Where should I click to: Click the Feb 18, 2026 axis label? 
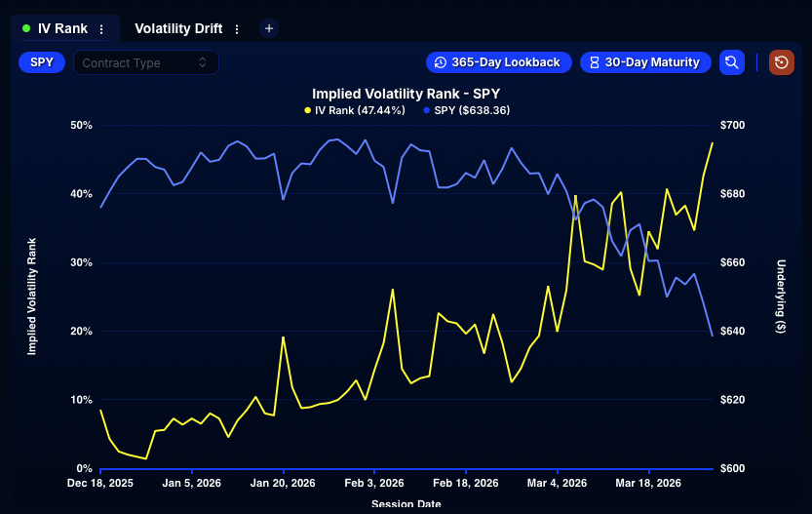pyautogui.click(x=466, y=483)
